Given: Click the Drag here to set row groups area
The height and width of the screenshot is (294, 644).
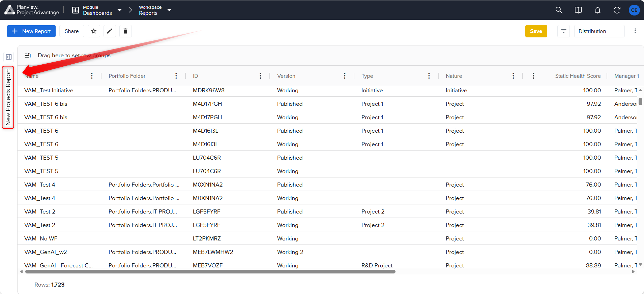Looking at the screenshot, I should [x=74, y=55].
